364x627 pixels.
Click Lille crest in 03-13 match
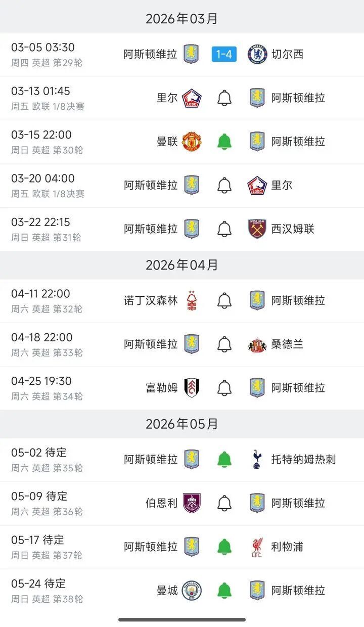[x=192, y=98]
